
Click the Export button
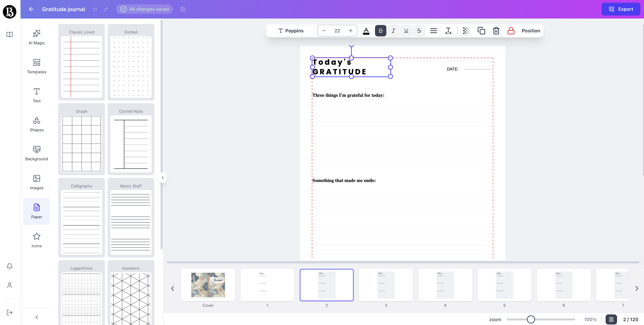(621, 9)
